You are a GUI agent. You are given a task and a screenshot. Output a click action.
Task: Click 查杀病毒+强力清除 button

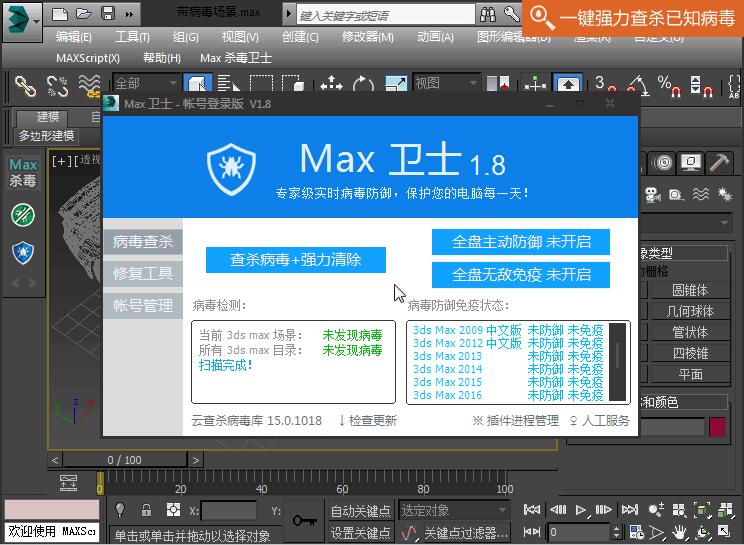[296, 260]
